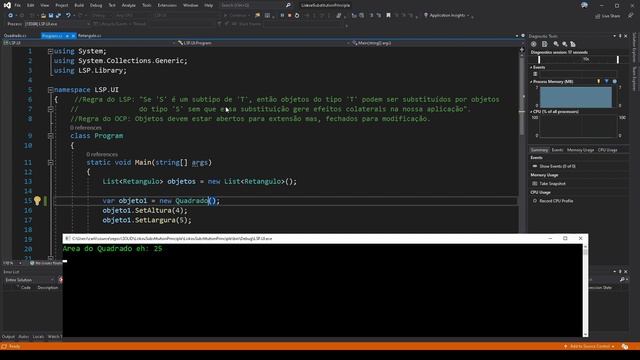Click the Open File toolbar icon
The width and height of the screenshot is (640, 360).
click(43, 16)
